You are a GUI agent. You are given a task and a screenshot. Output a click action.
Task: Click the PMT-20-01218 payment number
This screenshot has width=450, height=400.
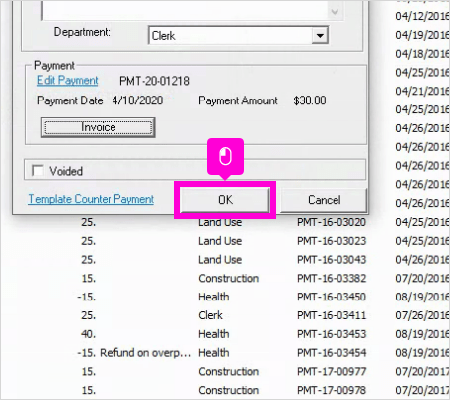click(x=154, y=81)
